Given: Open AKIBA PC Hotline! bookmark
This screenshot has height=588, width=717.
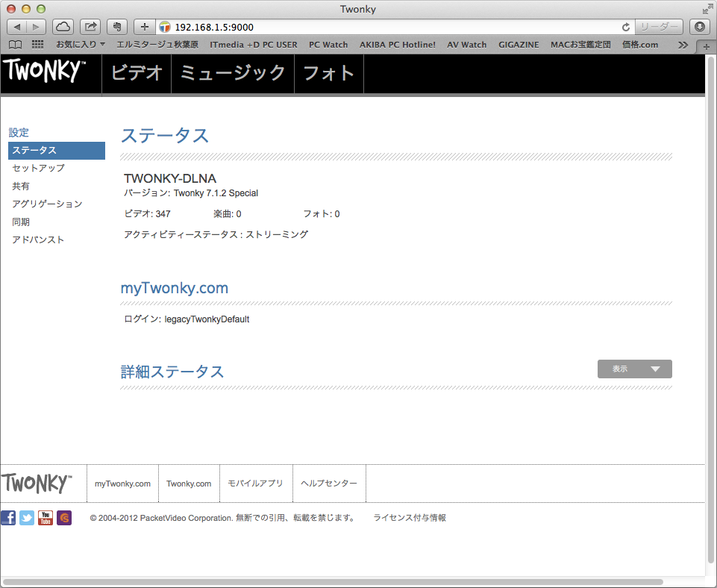Looking at the screenshot, I should [398, 45].
